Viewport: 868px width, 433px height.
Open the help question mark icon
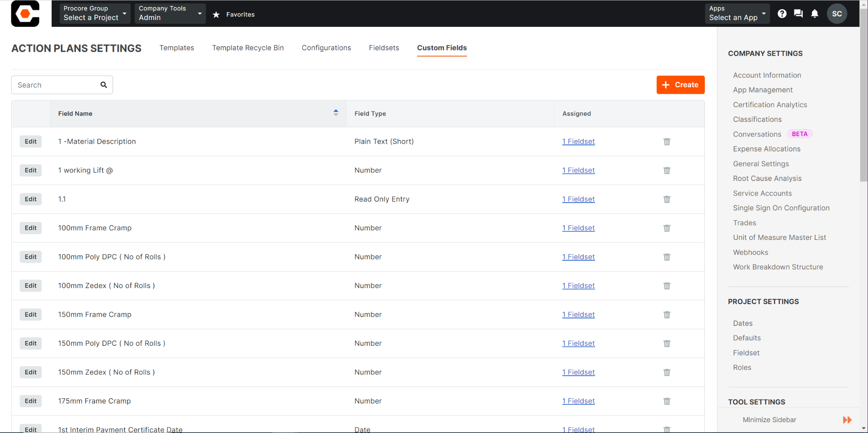coord(782,13)
